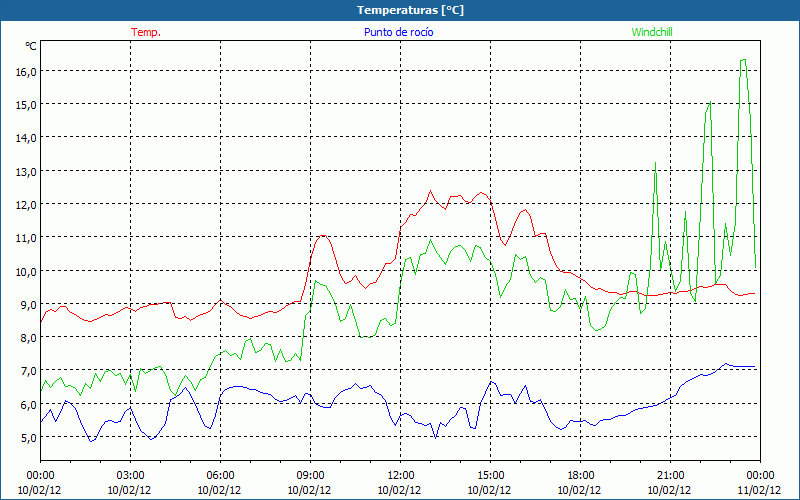Select the 16,0 y-axis value

pyautogui.click(x=26, y=72)
